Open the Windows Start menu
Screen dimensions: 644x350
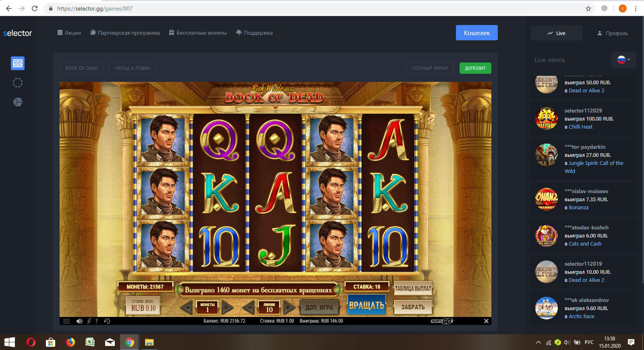click(10, 342)
